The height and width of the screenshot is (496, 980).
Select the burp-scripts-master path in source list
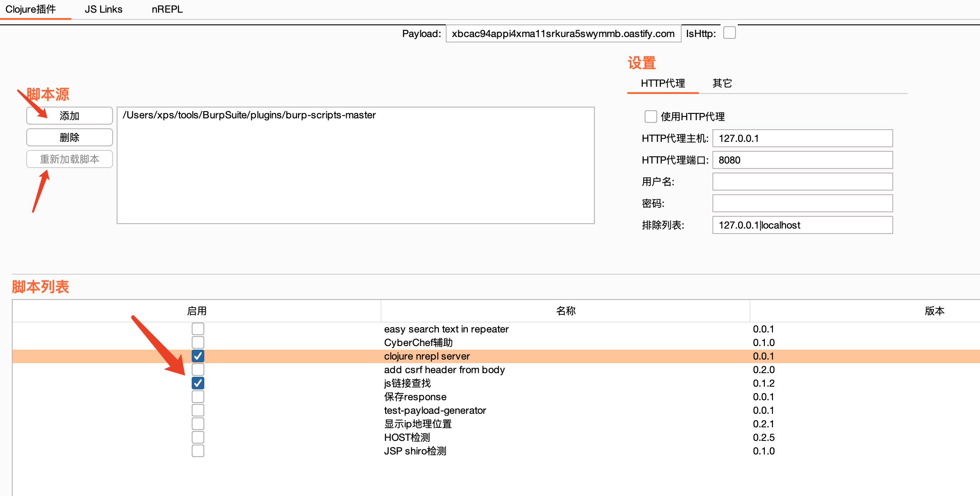[249, 115]
